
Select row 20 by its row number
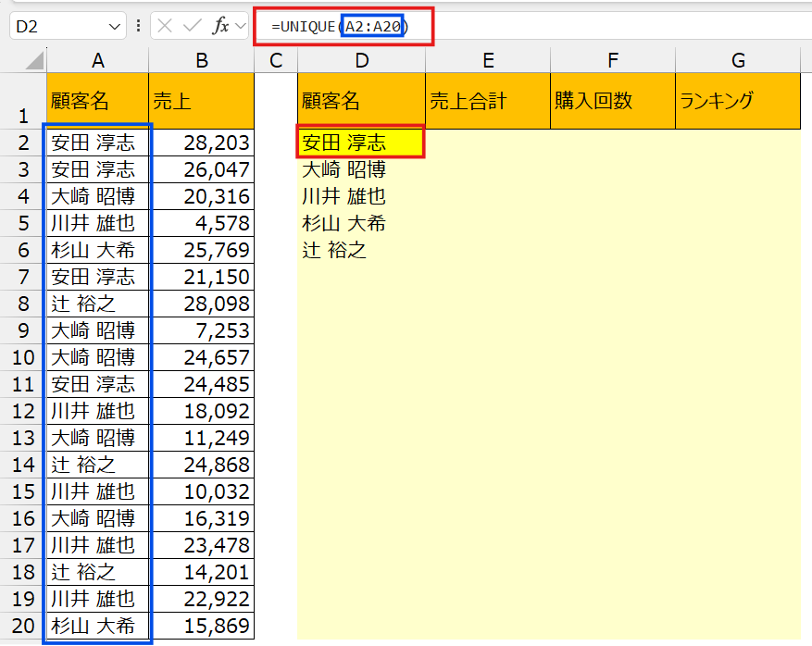(23, 626)
